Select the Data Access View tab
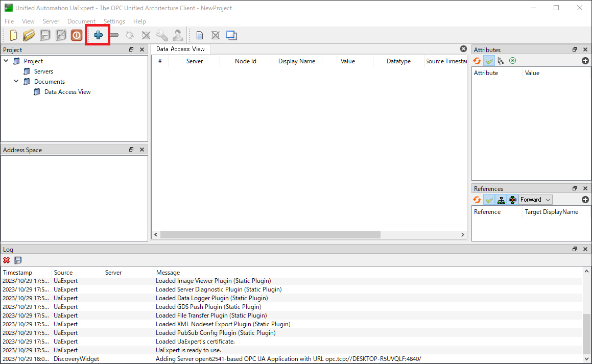This screenshot has height=364, width=592. pyautogui.click(x=180, y=49)
